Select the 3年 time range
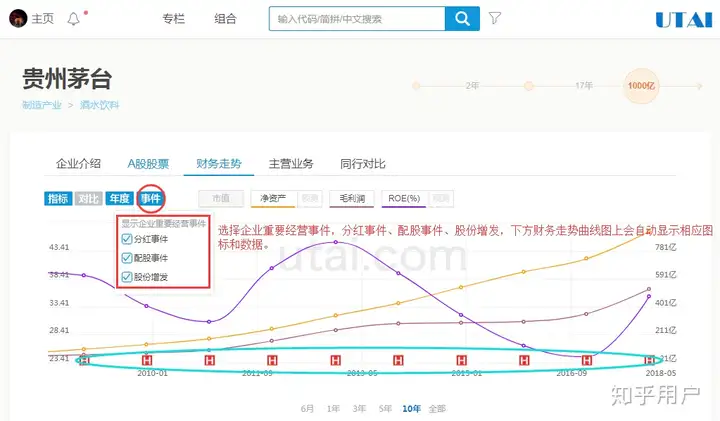 click(x=359, y=409)
